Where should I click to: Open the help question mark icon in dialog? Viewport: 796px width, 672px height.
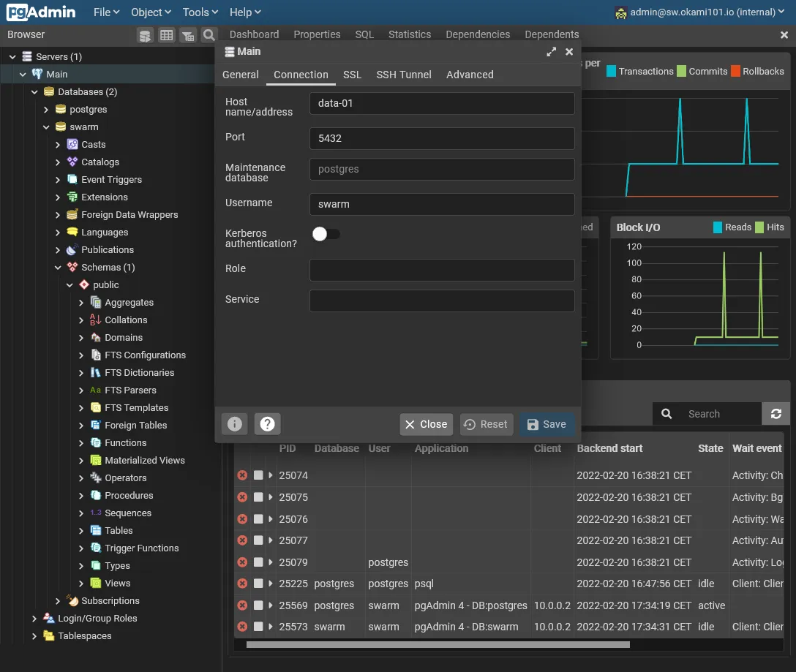[x=268, y=424]
